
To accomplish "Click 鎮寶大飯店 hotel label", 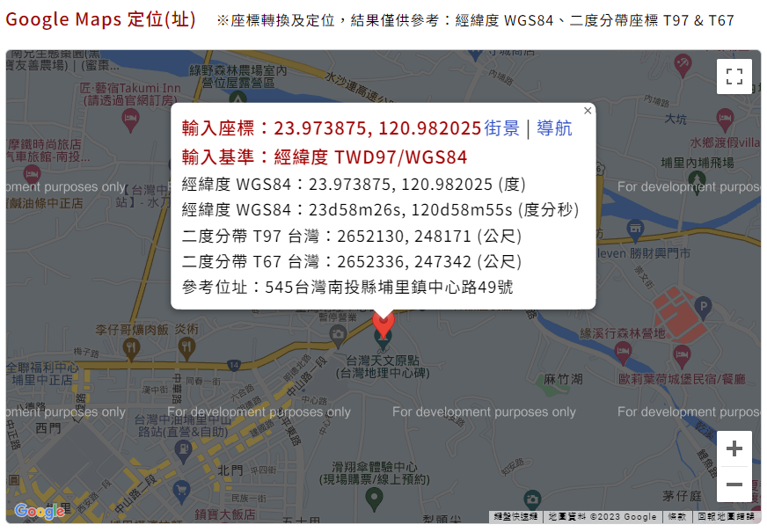I will 225,515.
